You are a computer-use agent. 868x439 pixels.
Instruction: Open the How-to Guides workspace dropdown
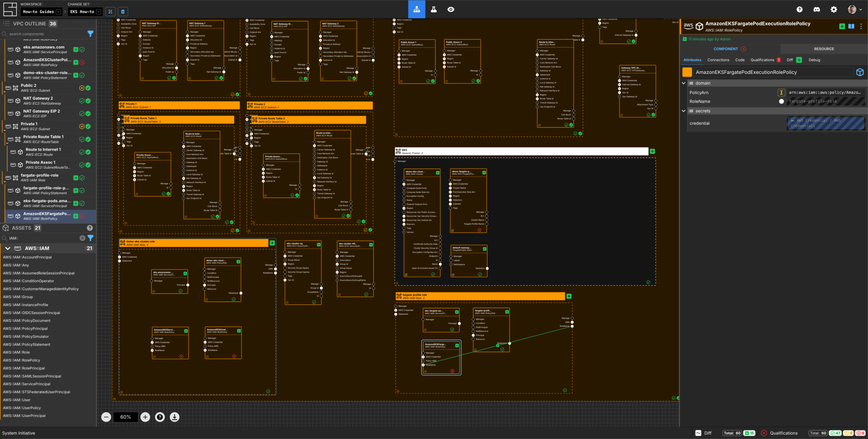tap(42, 12)
